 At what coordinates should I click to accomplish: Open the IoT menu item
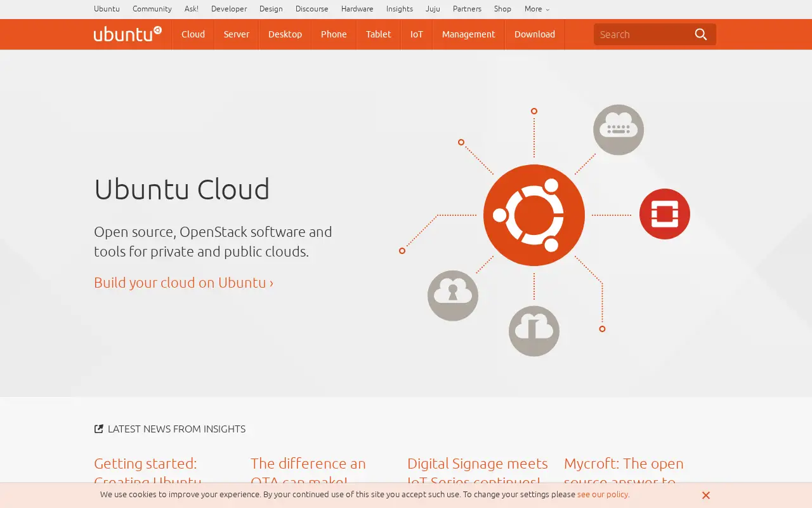point(417,34)
